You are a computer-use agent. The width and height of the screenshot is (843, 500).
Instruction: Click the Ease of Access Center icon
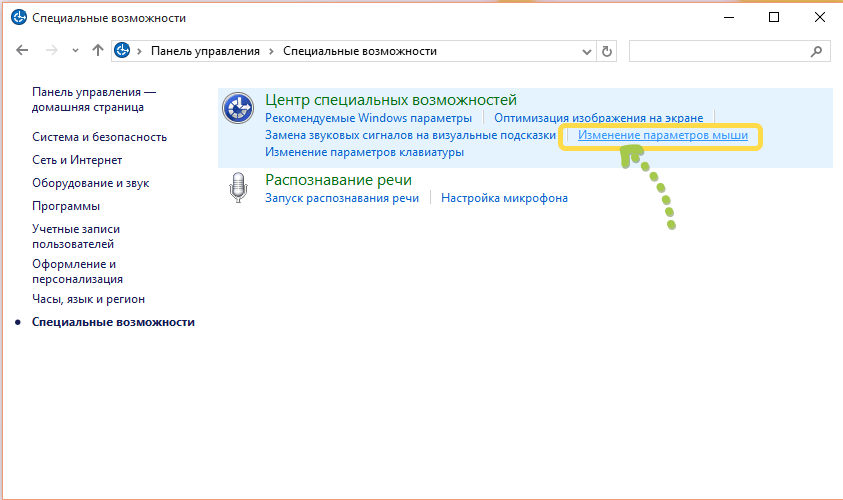[238, 107]
